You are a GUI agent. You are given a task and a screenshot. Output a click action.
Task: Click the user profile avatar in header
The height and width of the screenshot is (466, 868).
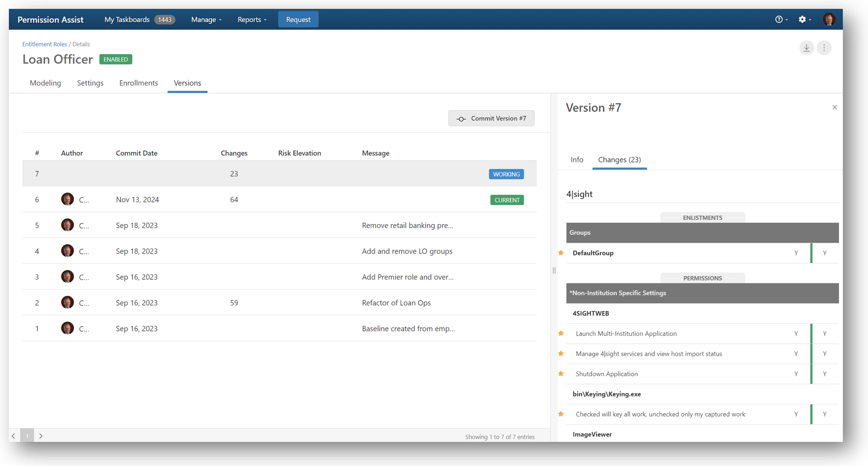pos(829,20)
